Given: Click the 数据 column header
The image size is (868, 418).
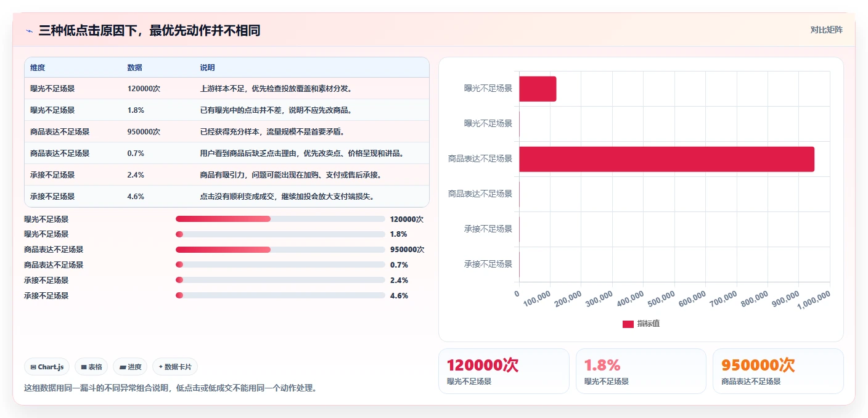Looking at the screenshot, I should coord(134,67).
